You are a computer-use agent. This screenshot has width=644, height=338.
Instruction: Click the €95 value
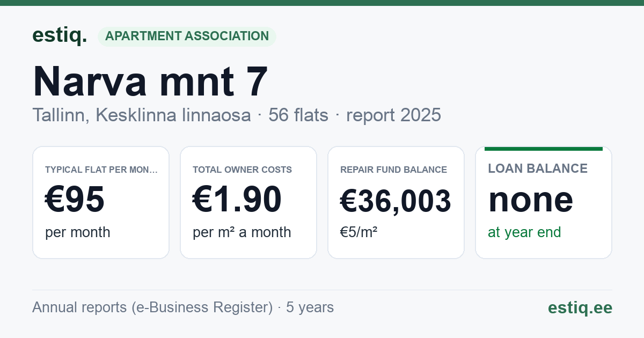click(75, 200)
